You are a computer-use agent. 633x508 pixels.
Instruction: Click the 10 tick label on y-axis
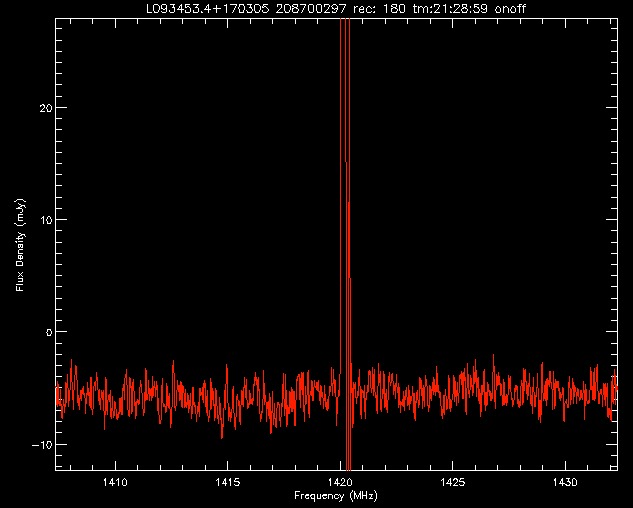tap(44, 220)
